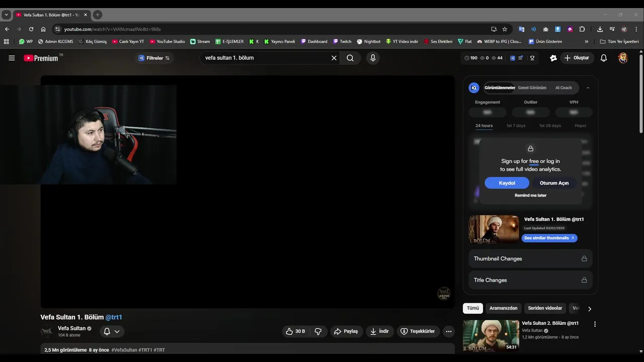Click the Vefa Sultan channel name
The height and width of the screenshot is (362, 644).
[x=71, y=328]
